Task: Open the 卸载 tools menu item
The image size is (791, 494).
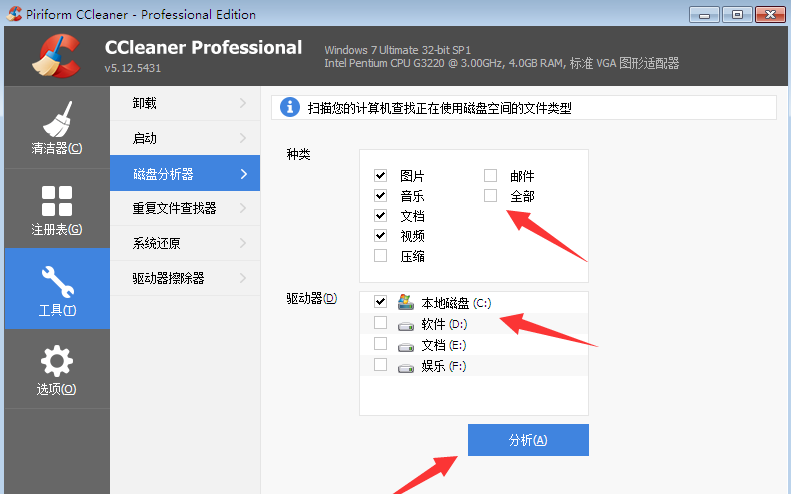Action: (x=185, y=103)
